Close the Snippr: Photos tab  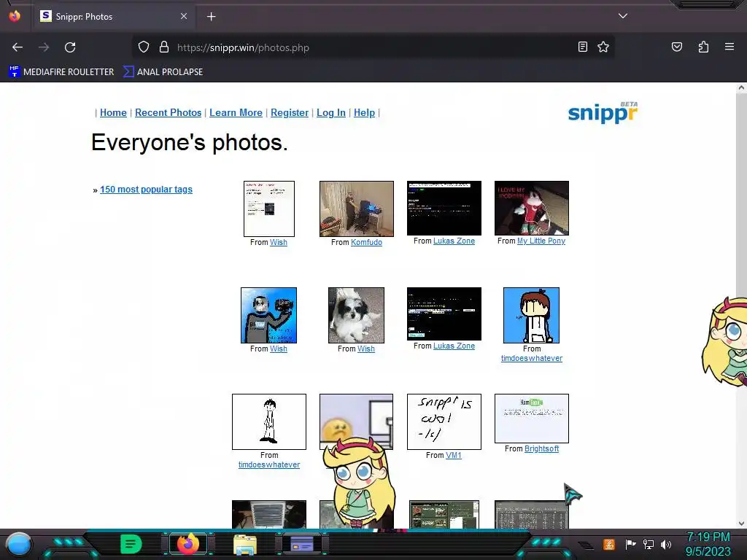(183, 16)
